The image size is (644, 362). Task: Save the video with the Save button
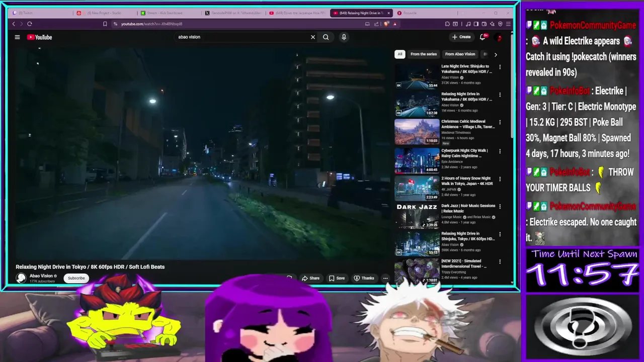click(x=337, y=278)
